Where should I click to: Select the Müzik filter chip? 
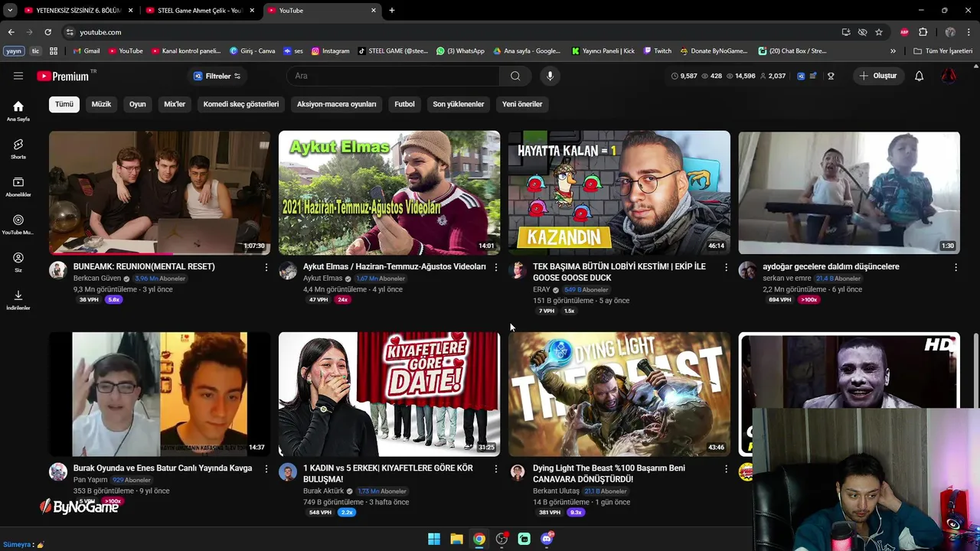101,104
